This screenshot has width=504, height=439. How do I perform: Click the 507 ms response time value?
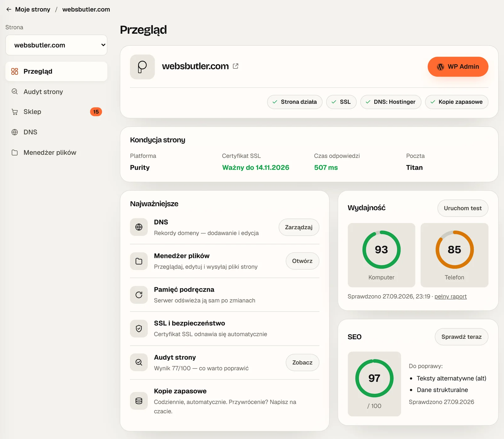click(326, 168)
